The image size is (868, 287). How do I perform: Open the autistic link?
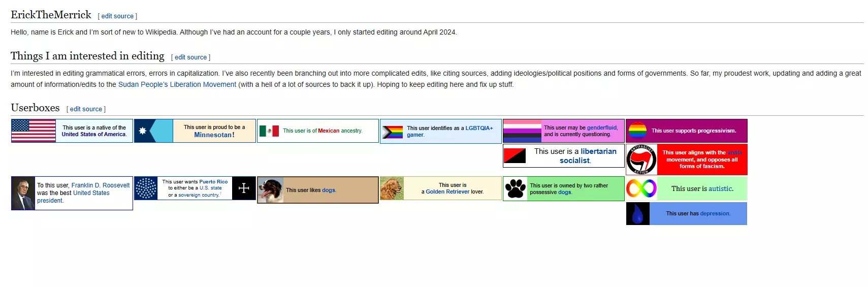[x=720, y=188]
